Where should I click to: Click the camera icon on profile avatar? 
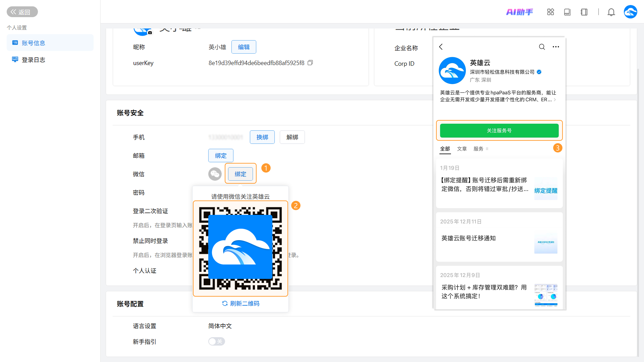[150, 33]
